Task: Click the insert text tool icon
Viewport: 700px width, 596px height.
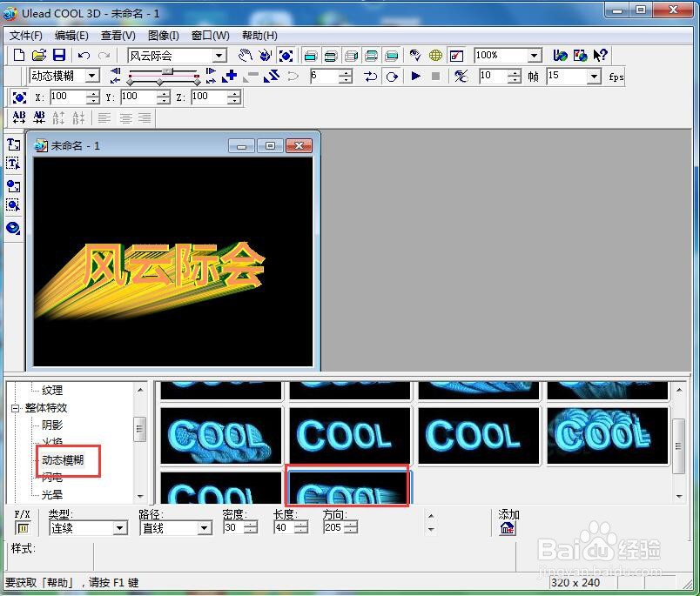Action: coord(13,144)
